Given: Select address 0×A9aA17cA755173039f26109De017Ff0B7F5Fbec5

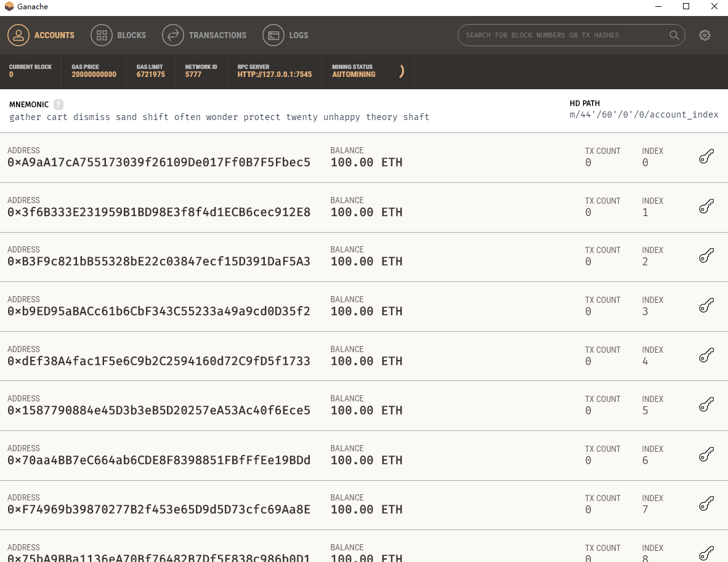Looking at the screenshot, I should (159, 163).
